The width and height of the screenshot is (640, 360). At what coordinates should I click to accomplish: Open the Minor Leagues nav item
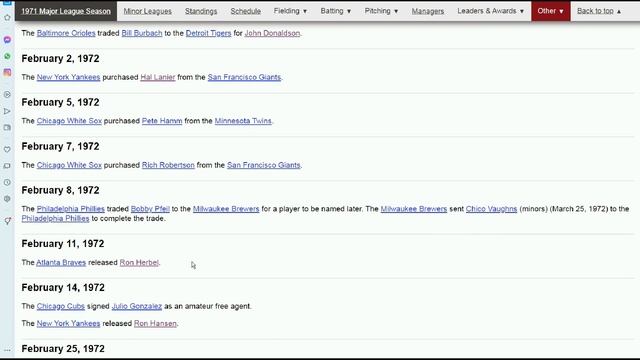pos(147,11)
